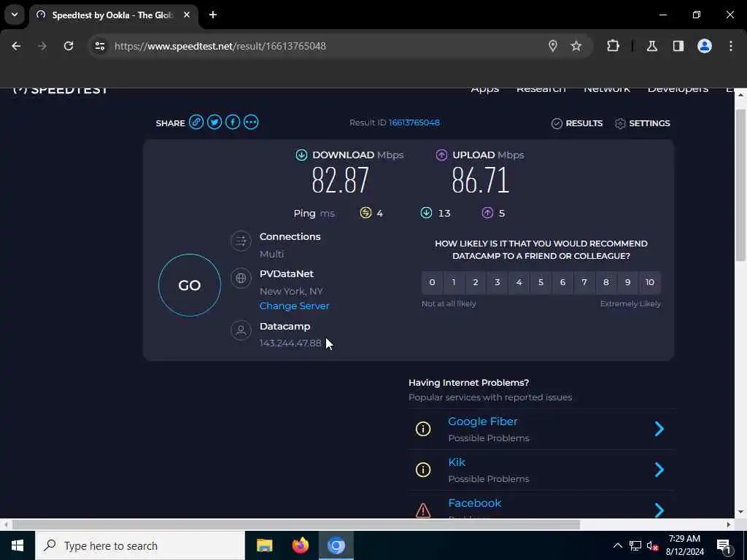Screen dimensions: 747x560
Task: Open the RESULTS history page
Action: point(577,123)
